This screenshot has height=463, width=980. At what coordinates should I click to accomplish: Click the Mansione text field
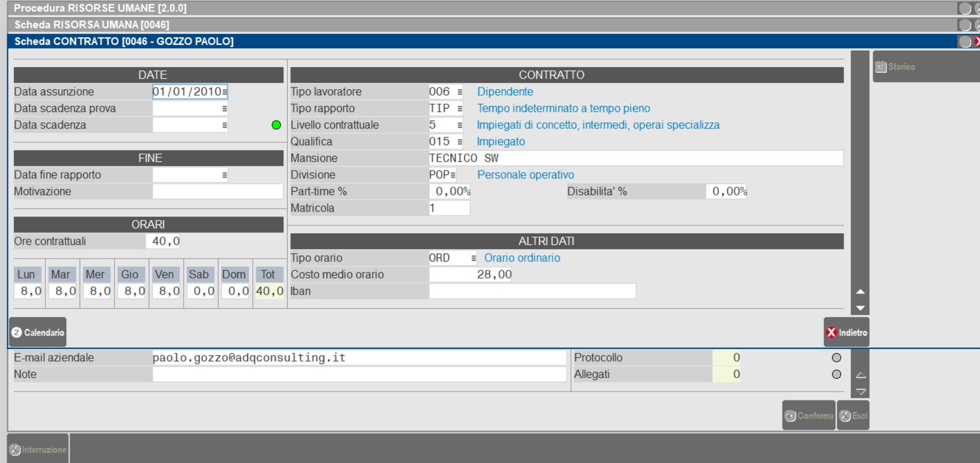pos(635,158)
